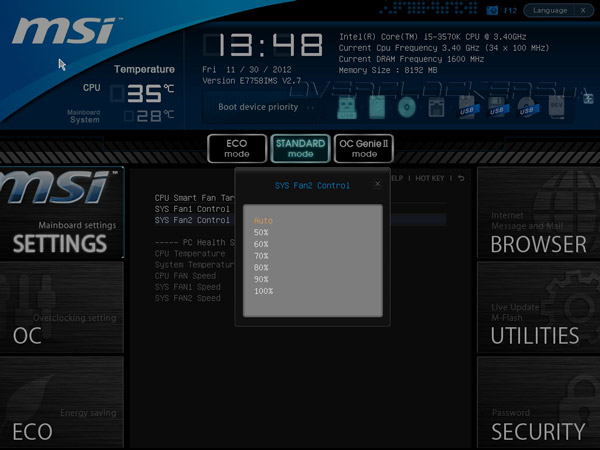This screenshot has width=600, height=450.
Task: Select the hard disk boot device icon
Action: point(377,107)
